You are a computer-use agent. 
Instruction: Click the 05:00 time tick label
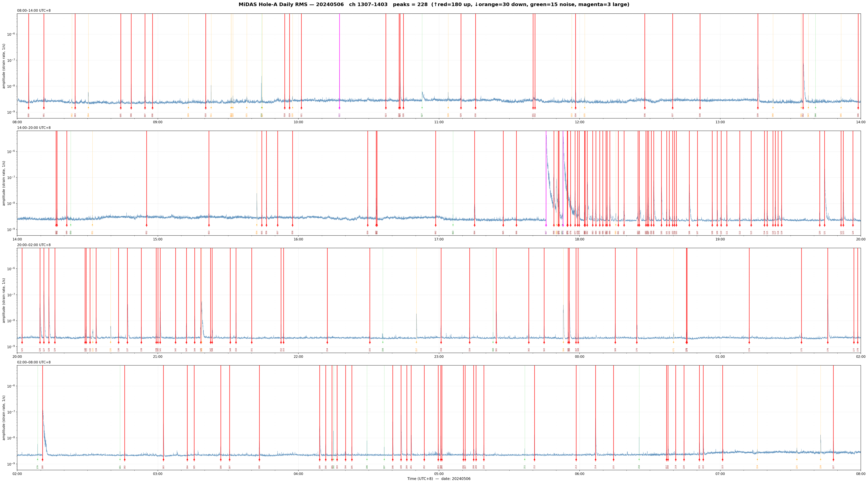click(x=439, y=474)
